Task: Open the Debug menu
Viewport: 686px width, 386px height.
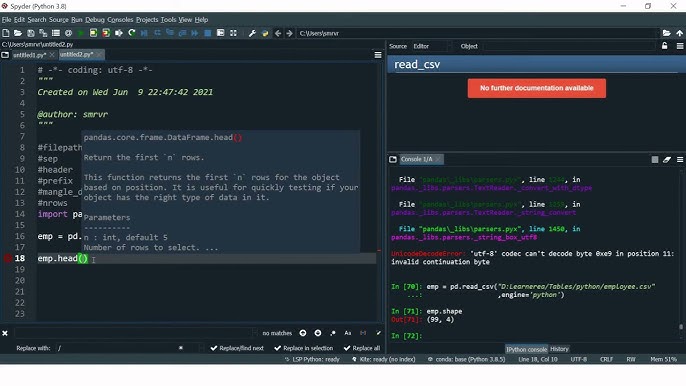Action: click(x=95, y=20)
